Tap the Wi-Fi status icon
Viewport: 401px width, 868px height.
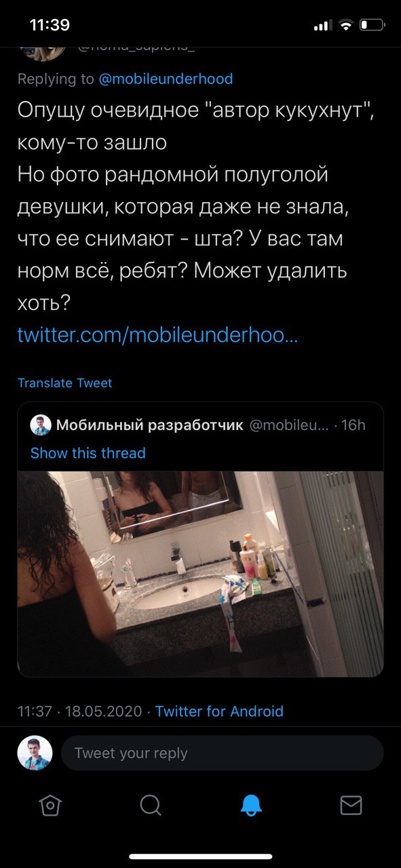pyautogui.click(x=346, y=25)
